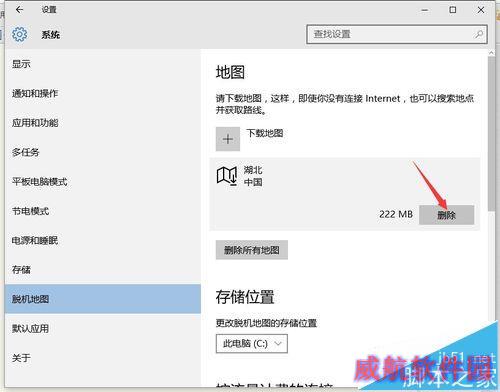Click the 下载地图 label
Image resolution: width=500 pixels, height=392 pixels.
click(265, 133)
